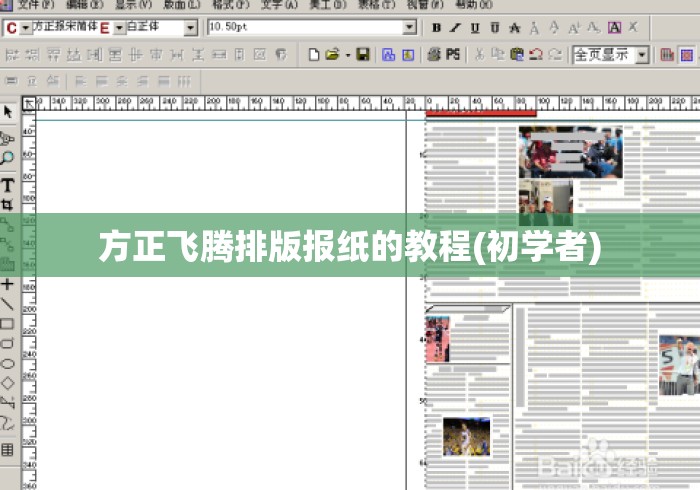This screenshot has width=700, height=490.
Task: Open the 编辑(E) menu
Action: coord(84,4)
